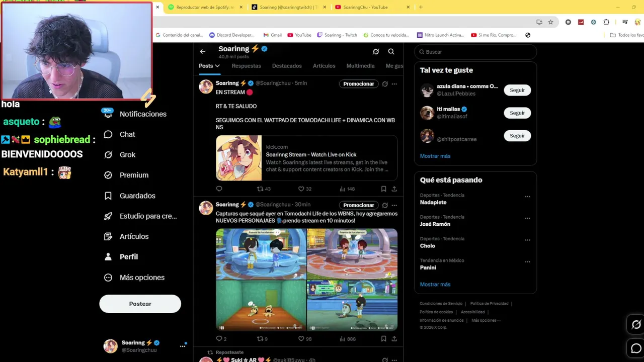Reply to the EN STREAM post
The width and height of the screenshot is (644, 362).
pyautogui.click(x=219, y=189)
